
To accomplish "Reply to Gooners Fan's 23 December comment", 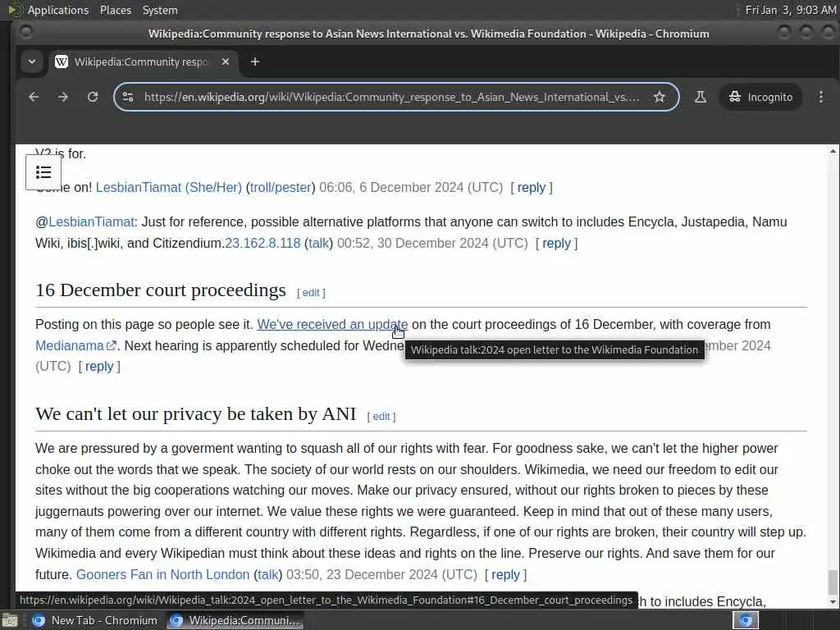I will (505, 574).
